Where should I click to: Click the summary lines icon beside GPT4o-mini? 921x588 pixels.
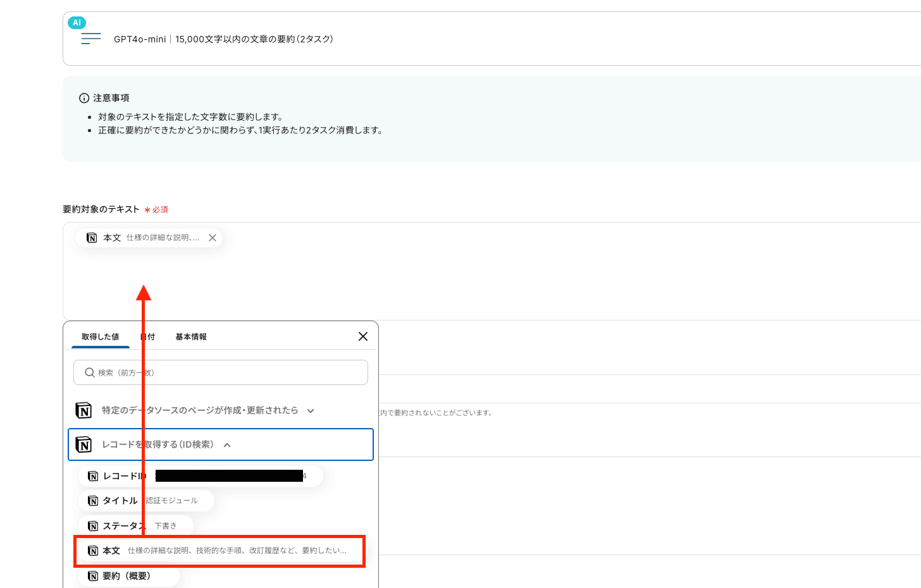point(91,39)
